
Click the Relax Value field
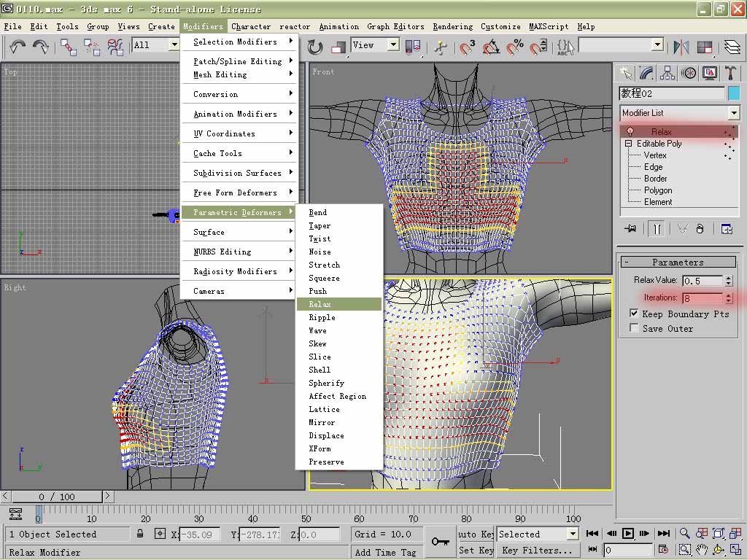703,281
